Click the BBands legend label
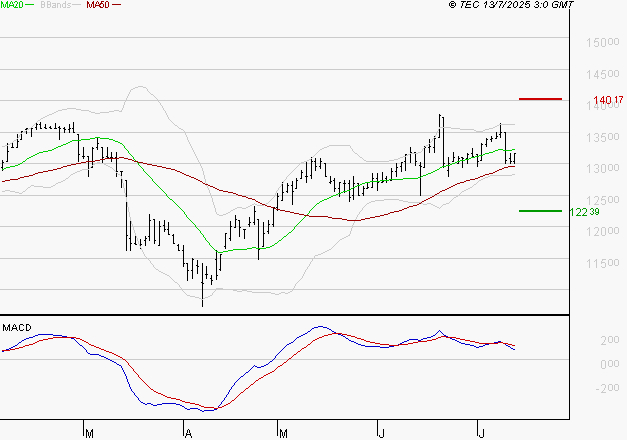 click(x=55, y=5)
